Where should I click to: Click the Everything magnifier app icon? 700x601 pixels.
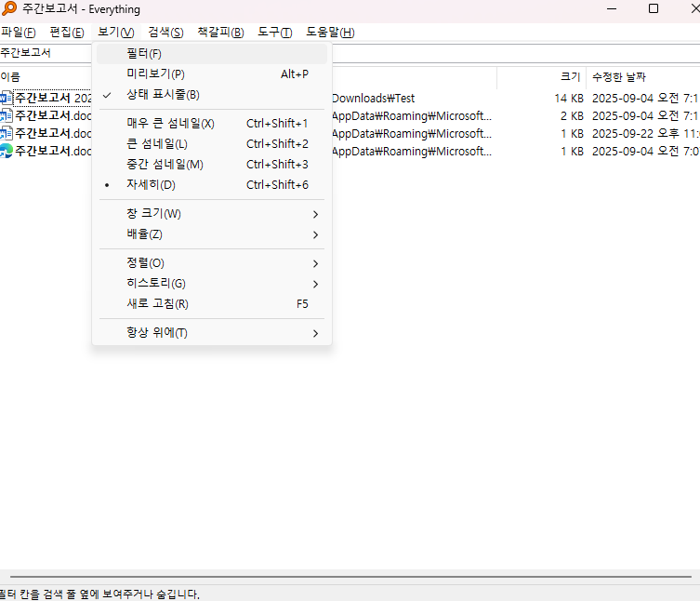[9, 8]
